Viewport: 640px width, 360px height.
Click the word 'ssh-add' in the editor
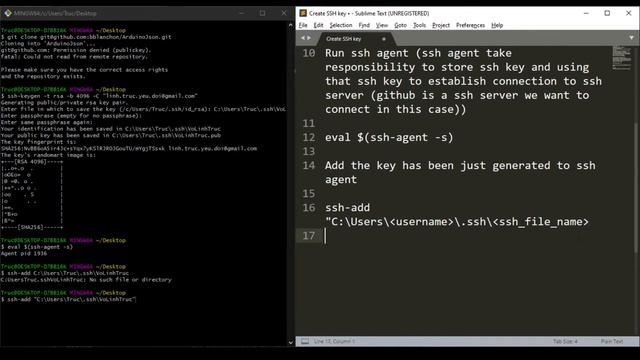click(x=347, y=208)
